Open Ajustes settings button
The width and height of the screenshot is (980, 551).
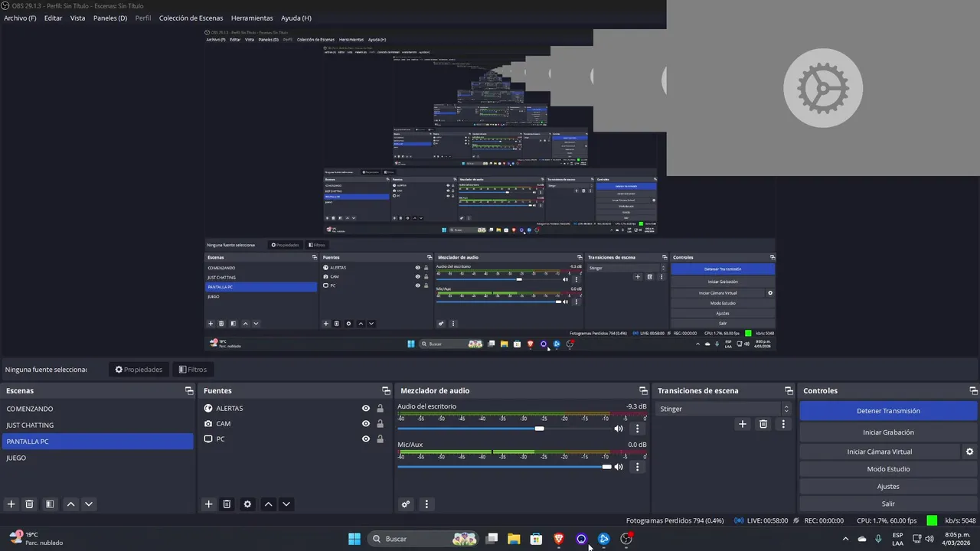tap(888, 487)
